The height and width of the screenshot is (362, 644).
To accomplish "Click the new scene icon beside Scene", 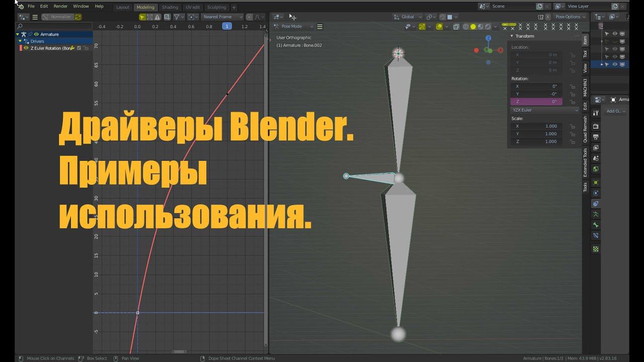I will pyautogui.click(x=540, y=6).
